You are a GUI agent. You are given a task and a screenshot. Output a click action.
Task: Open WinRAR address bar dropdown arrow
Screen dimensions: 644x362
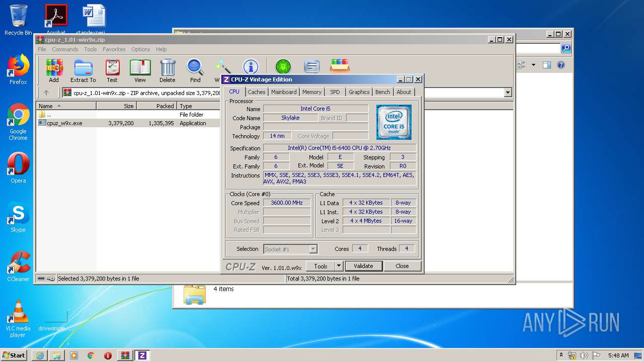pos(508,93)
